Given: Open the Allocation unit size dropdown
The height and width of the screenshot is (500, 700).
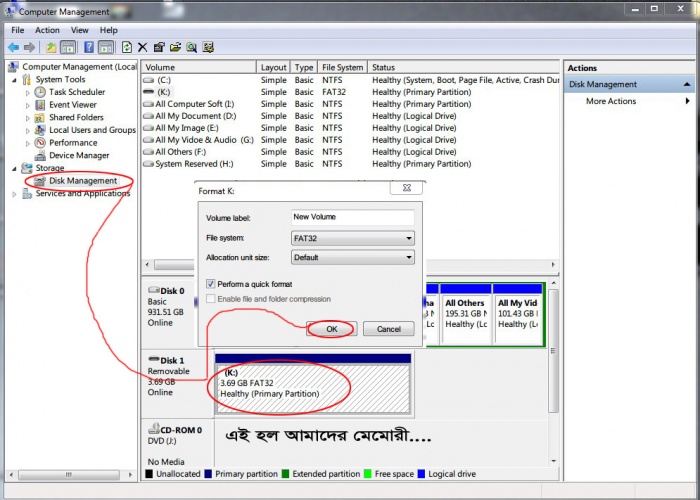Looking at the screenshot, I should pos(352,257).
